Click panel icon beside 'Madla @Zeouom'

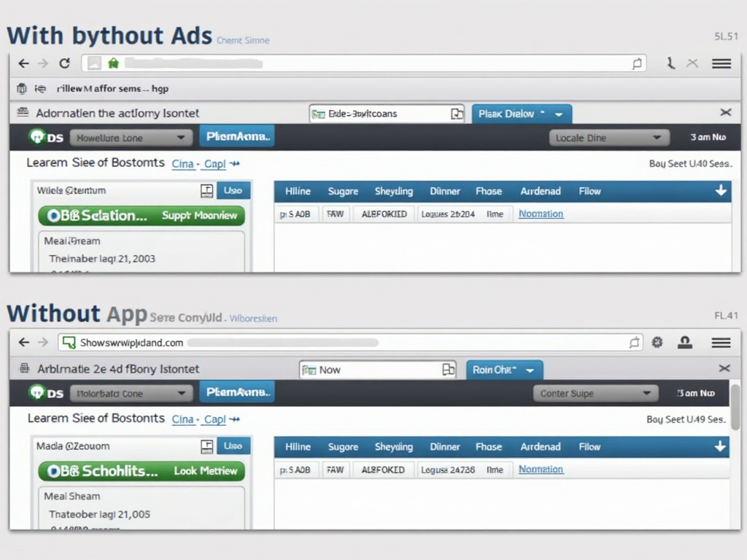(x=206, y=447)
